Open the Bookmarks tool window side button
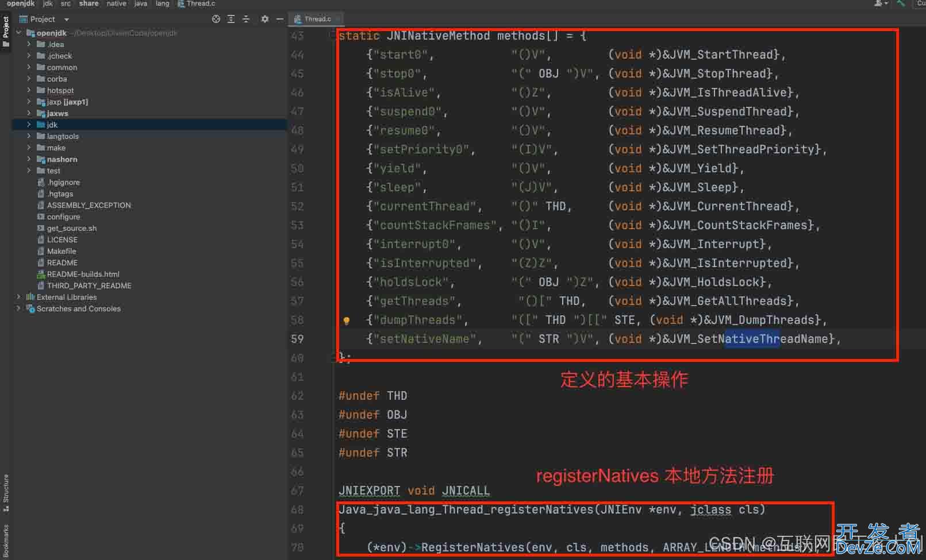 click(6, 542)
